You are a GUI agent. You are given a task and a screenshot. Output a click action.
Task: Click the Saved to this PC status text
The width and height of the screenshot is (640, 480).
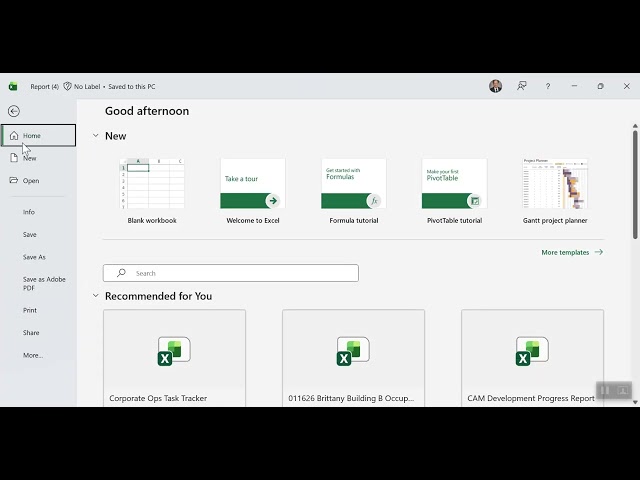(132, 87)
